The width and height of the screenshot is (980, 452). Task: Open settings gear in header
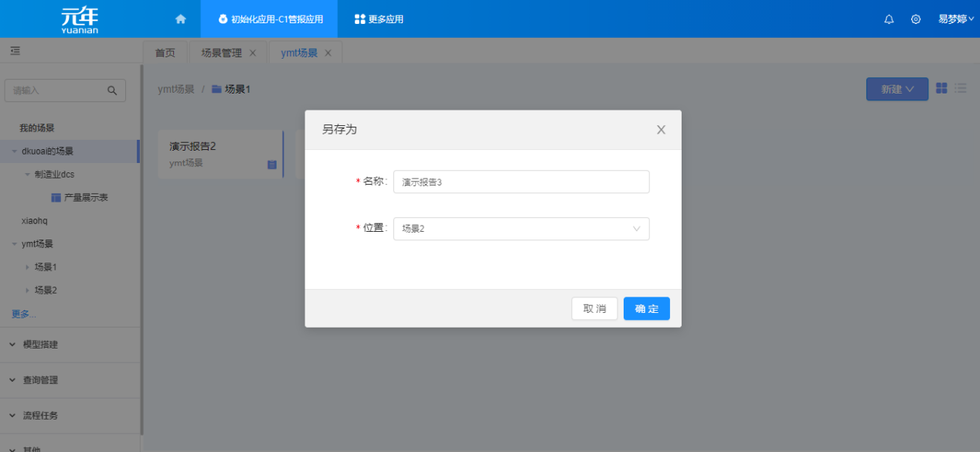(916, 19)
